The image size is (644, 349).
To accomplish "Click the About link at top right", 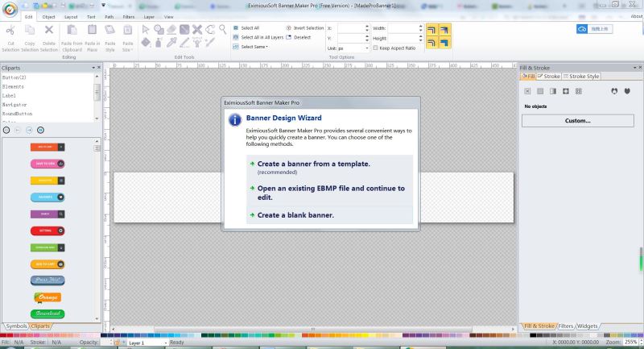I will tap(637, 16).
